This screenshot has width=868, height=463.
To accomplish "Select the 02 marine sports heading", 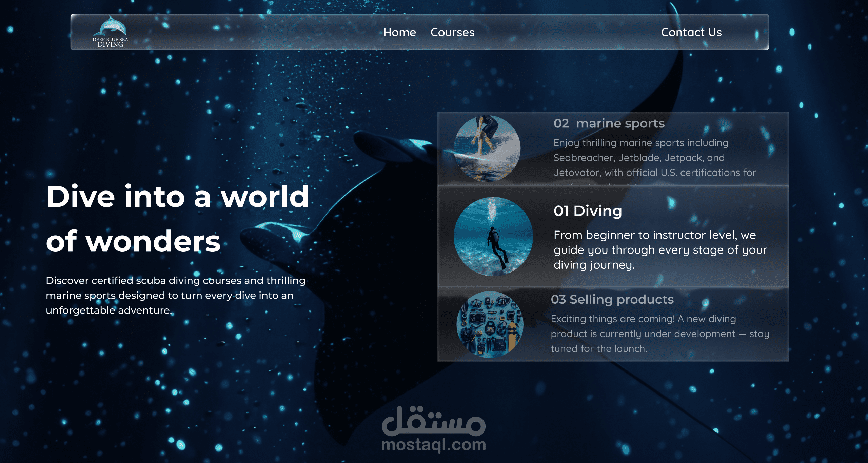I will [609, 123].
